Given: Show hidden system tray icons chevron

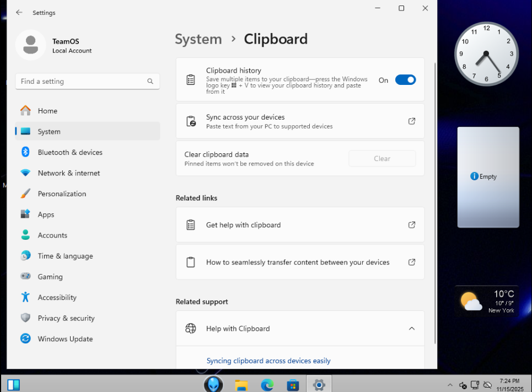Looking at the screenshot, I should tap(450, 385).
